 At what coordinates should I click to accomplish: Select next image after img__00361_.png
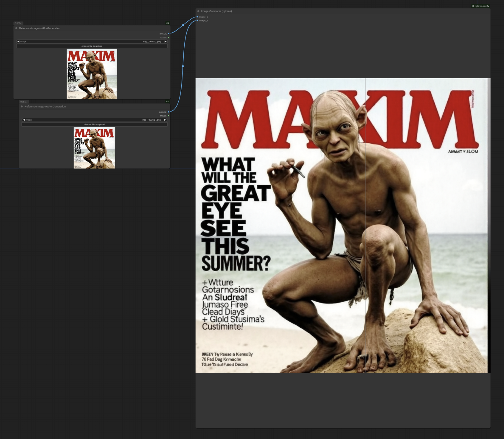(x=165, y=120)
